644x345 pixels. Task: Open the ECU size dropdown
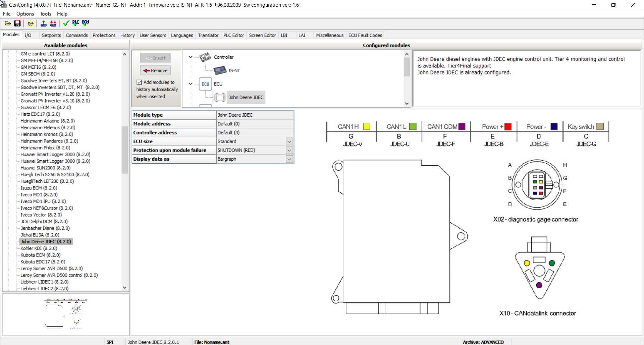pos(289,141)
